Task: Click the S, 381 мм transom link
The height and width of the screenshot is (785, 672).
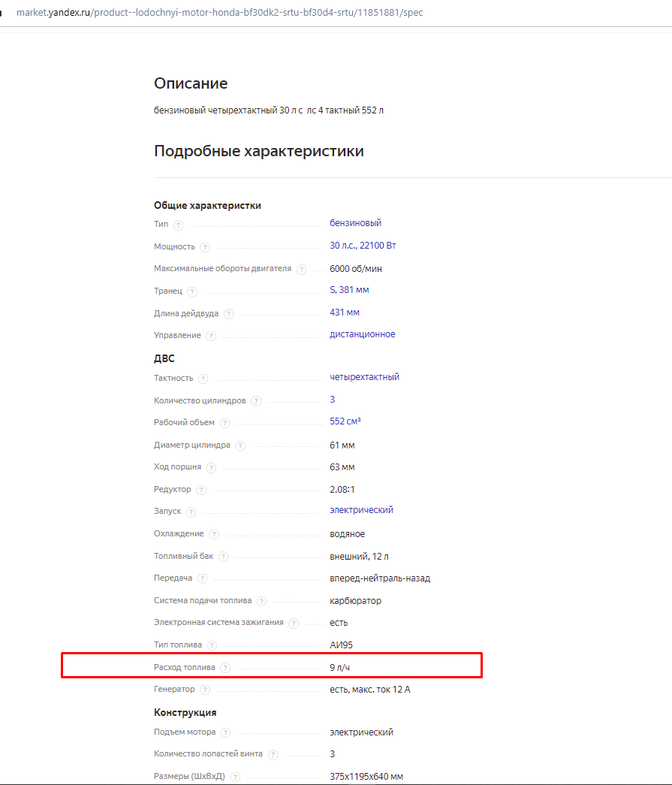Action: 349,290
